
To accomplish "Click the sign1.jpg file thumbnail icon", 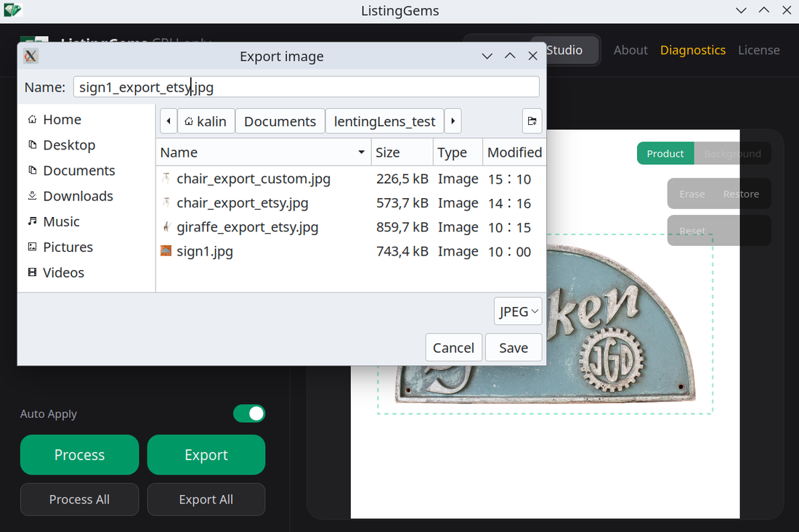I will (166, 251).
